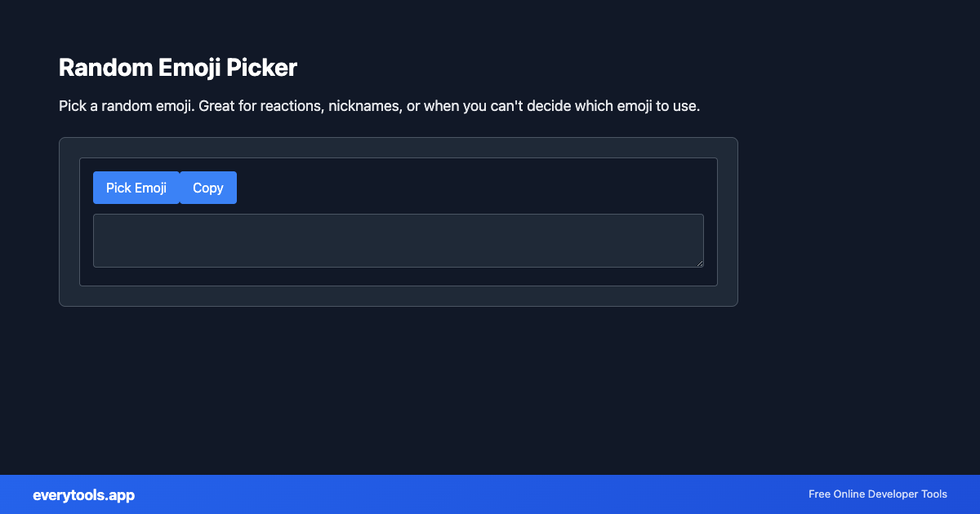Place cursor in the emoji textarea
Image resolution: width=980 pixels, height=514 pixels.
[398, 240]
